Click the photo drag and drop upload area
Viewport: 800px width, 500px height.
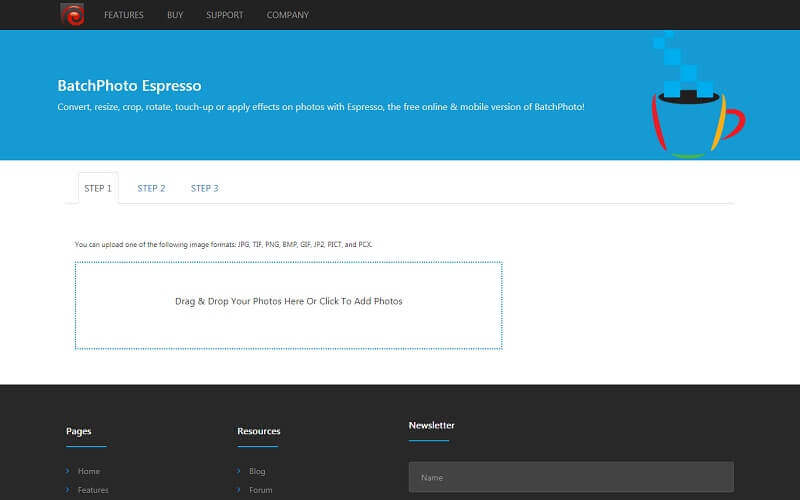tap(289, 306)
